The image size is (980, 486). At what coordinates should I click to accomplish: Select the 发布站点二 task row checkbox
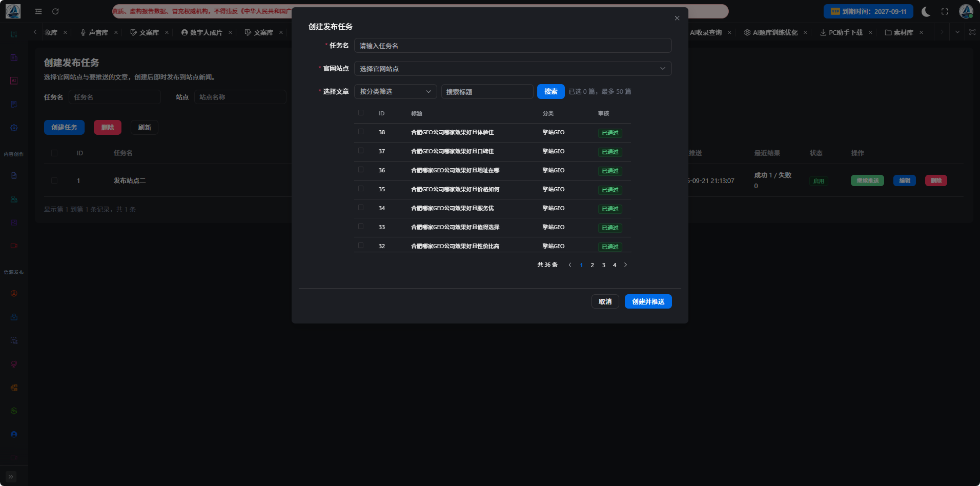pyautogui.click(x=54, y=181)
